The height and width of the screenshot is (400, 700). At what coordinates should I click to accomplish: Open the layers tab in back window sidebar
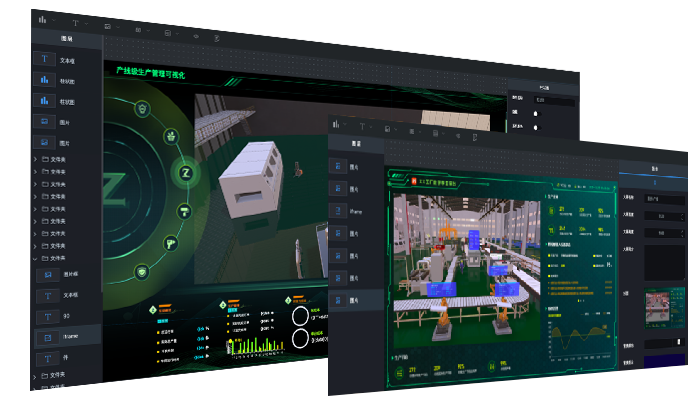(x=66, y=37)
